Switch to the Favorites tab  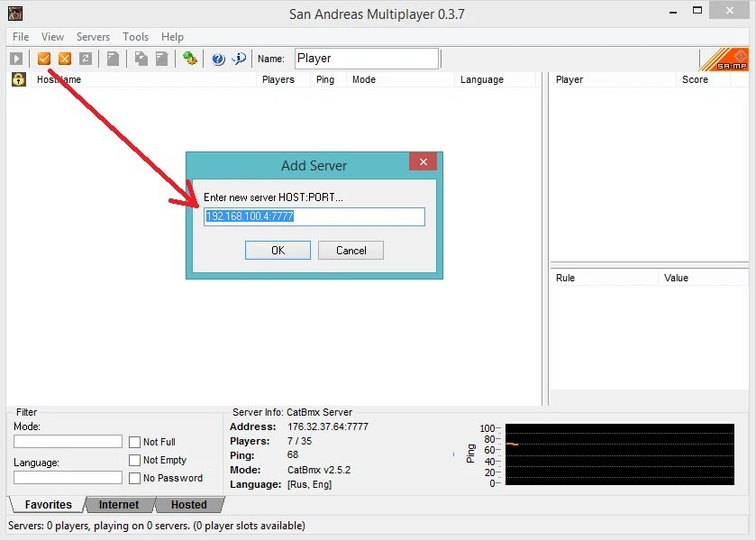click(x=48, y=504)
